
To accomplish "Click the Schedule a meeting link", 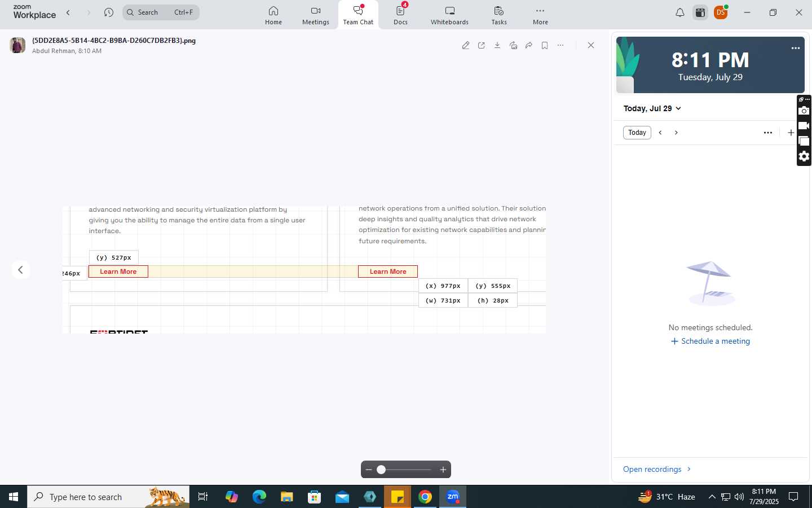I will [710, 341].
